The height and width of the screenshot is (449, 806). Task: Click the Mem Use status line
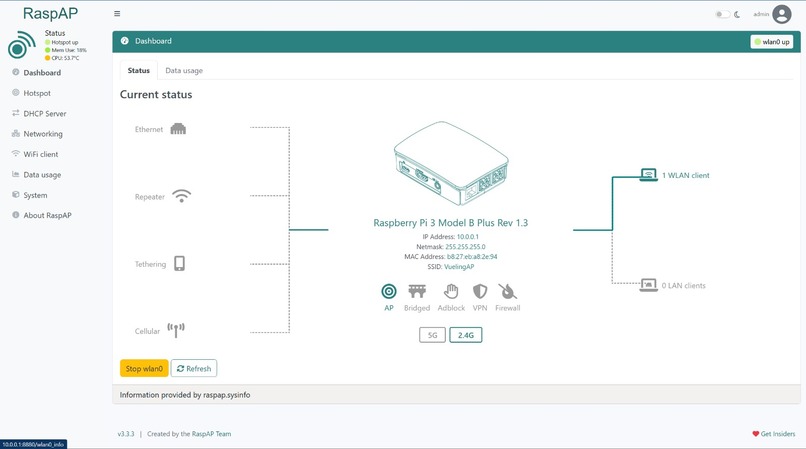click(x=66, y=50)
